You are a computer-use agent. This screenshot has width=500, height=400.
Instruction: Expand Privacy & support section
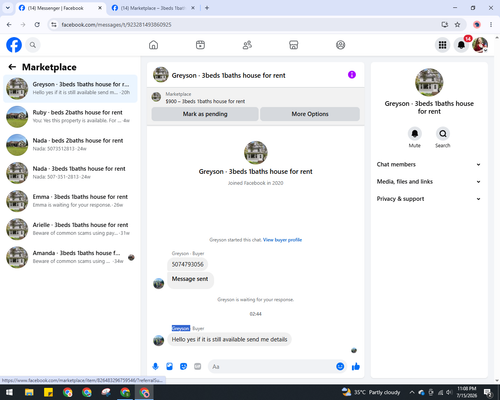pos(429,199)
